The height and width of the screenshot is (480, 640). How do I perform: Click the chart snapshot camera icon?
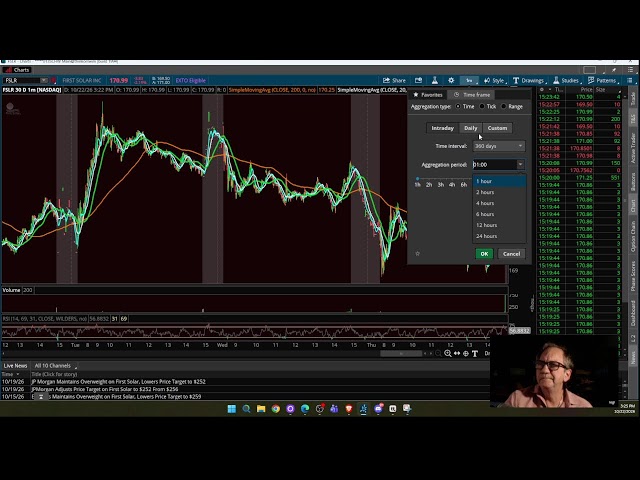[418, 80]
